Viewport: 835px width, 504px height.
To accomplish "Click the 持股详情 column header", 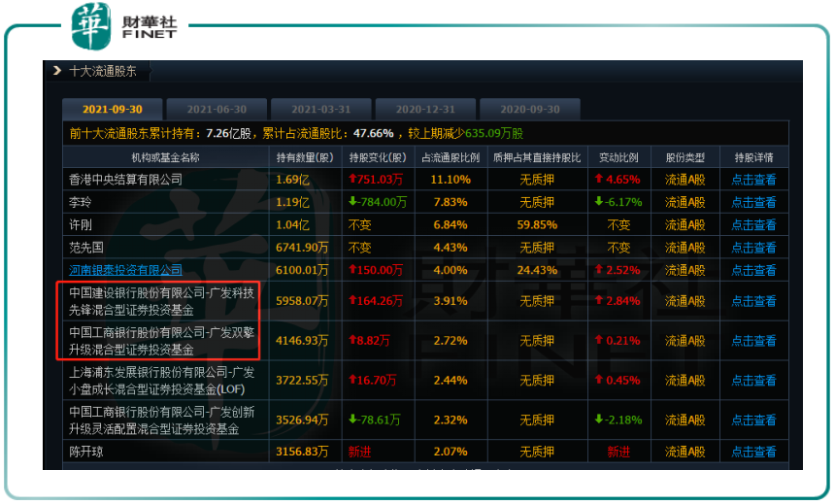I will (753, 157).
